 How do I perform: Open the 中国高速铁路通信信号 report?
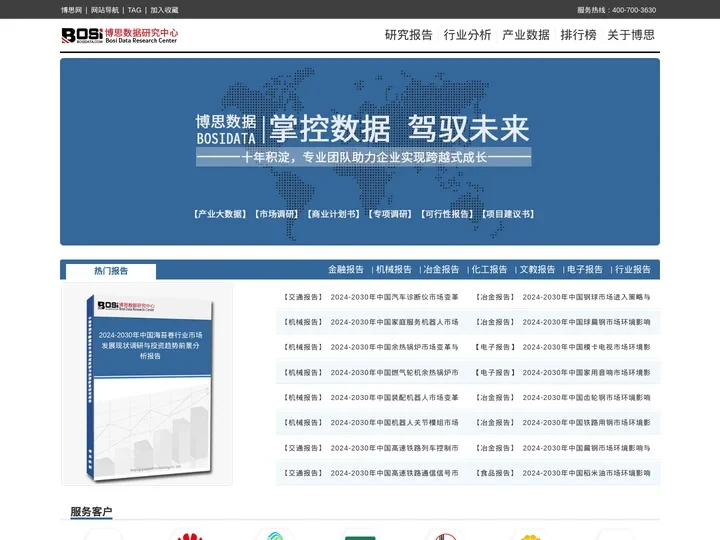click(394, 473)
